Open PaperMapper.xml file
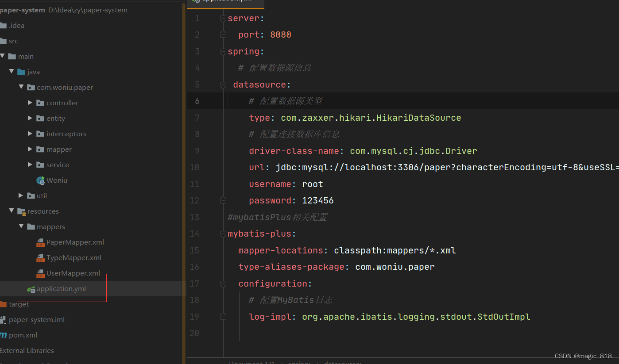The height and width of the screenshot is (364, 619). (x=75, y=242)
